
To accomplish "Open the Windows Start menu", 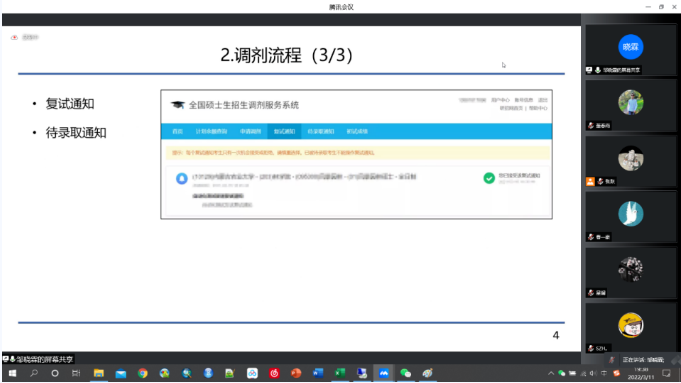I will (13, 373).
